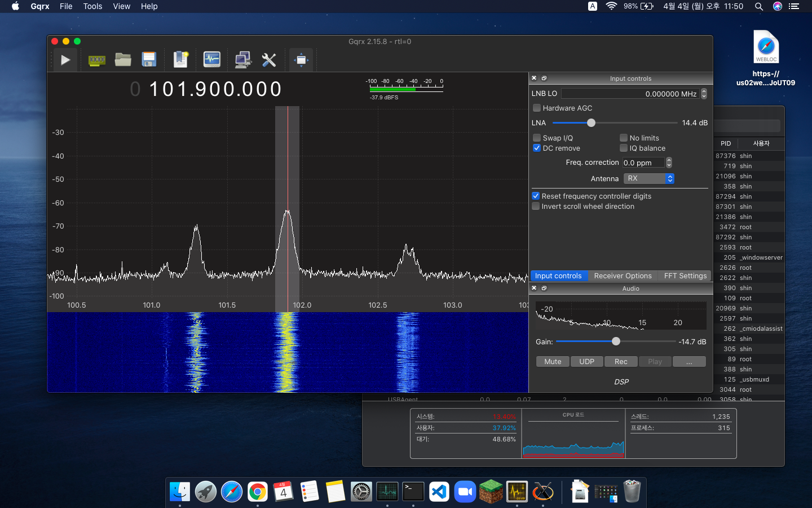Sort Activity Monitor by PID column
This screenshot has height=508, width=812.
click(x=726, y=143)
